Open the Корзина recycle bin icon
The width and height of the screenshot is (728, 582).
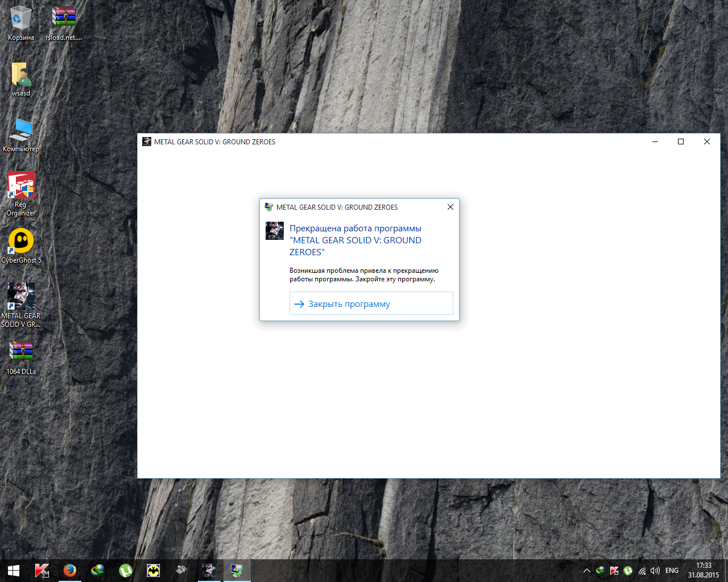(21, 23)
